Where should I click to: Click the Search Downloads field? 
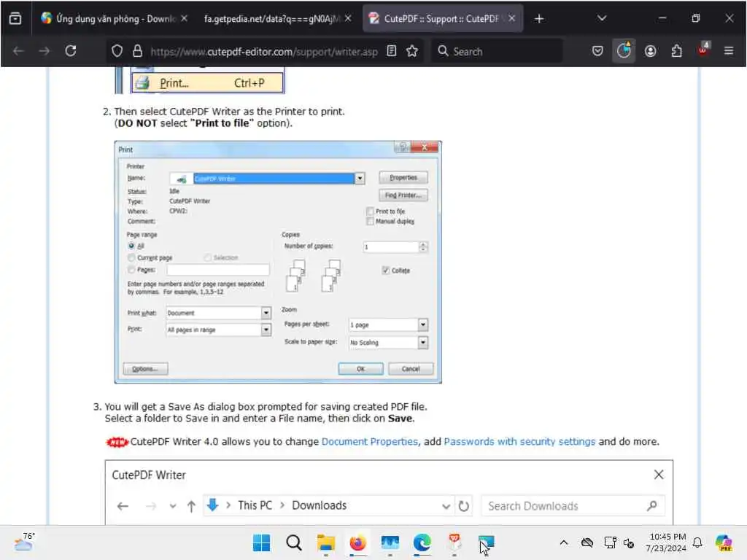tap(573, 506)
